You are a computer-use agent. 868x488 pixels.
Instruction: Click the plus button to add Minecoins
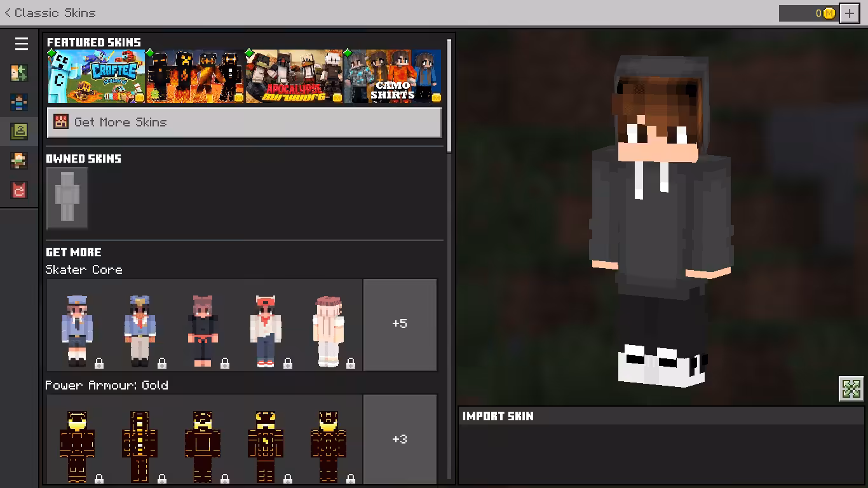tap(850, 13)
